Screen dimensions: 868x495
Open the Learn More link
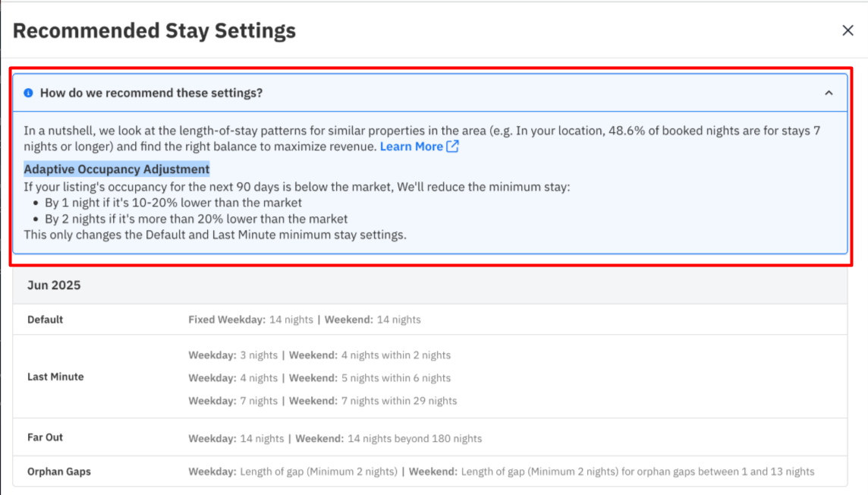411,147
